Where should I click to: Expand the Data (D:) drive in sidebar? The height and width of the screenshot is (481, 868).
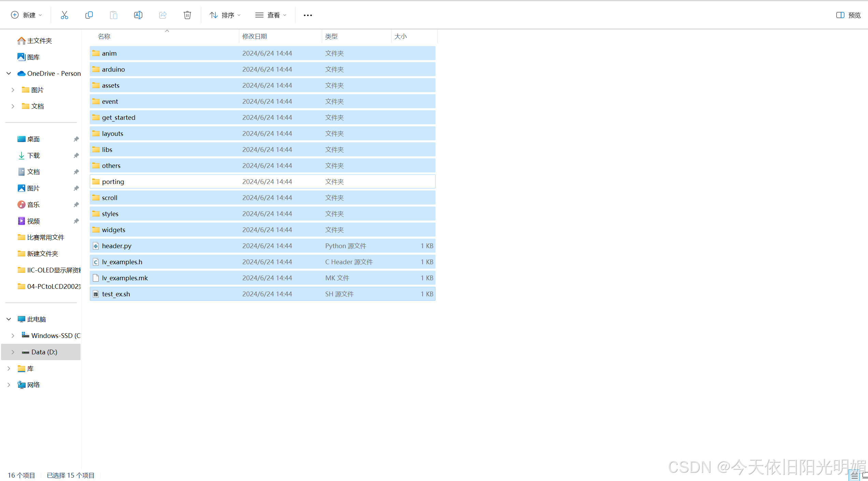point(13,352)
